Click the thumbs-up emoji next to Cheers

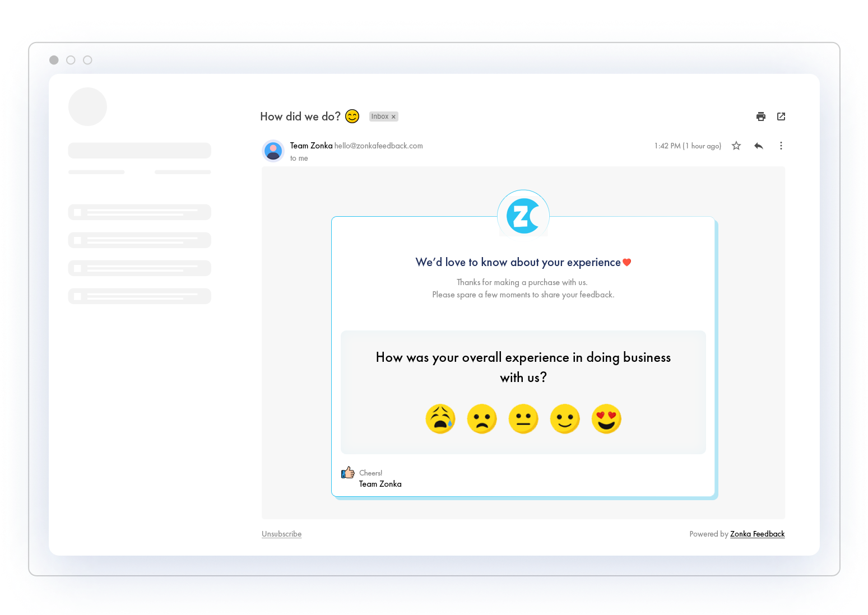tap(348, 473)
